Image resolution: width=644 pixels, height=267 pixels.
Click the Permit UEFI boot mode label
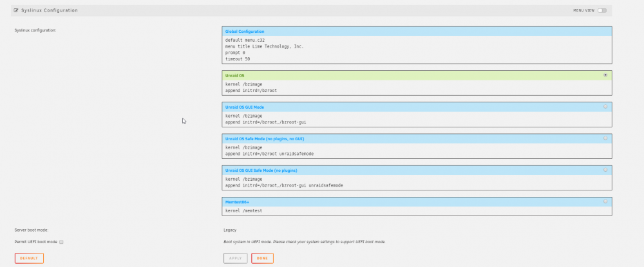pos(35,242)
